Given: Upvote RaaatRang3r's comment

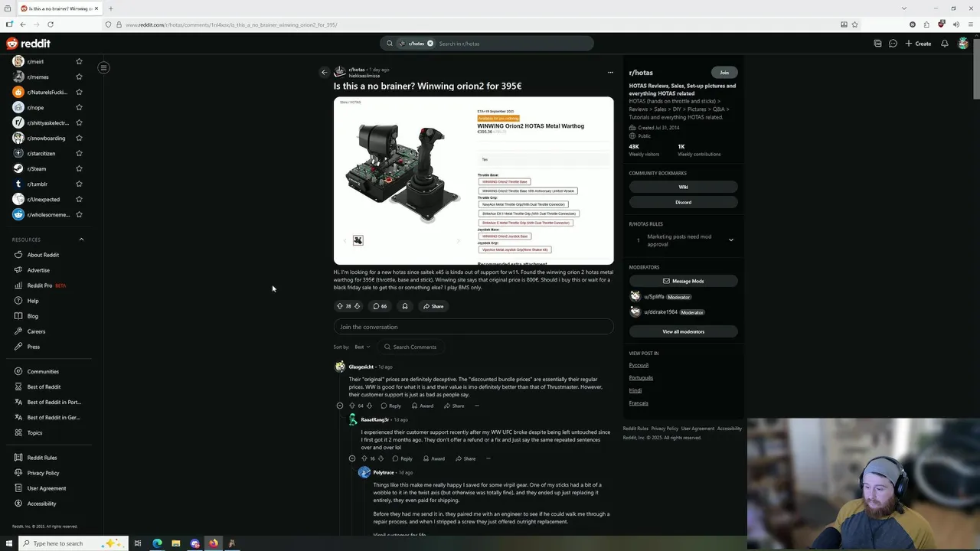Looking at the screenshot, I should 364,458.
